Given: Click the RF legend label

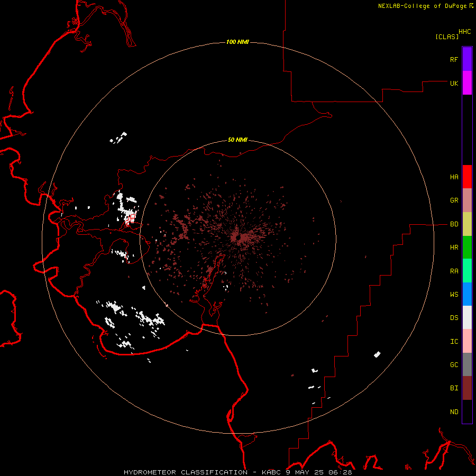Looking at the screenshot, I should tap(454, 60).
